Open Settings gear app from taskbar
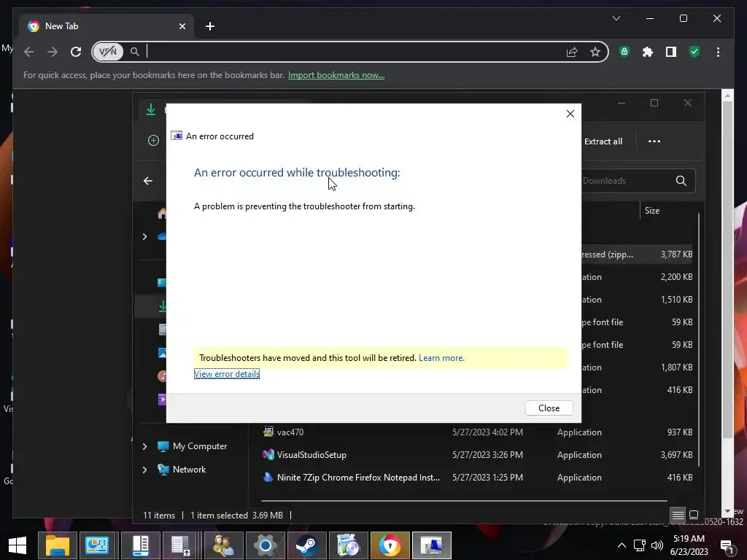 click(x=265, y=545)
